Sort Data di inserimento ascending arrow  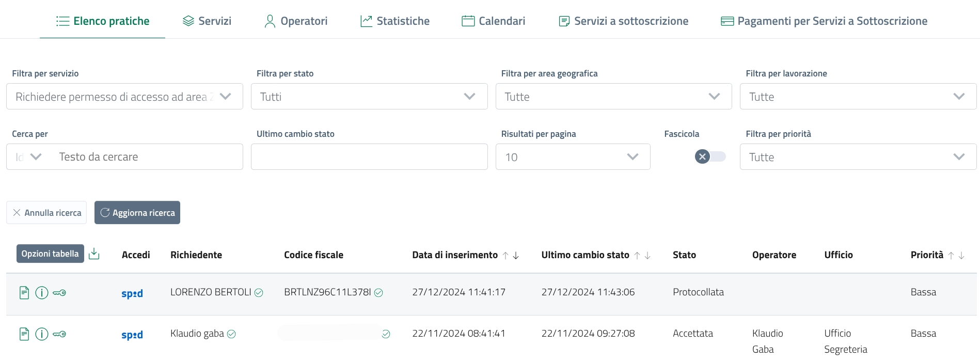pyautogui.click(x=505, y=256)
